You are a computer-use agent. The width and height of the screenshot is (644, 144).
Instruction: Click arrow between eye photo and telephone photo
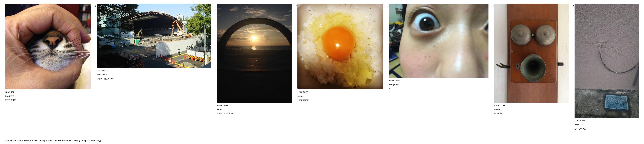tap(491, 6)
